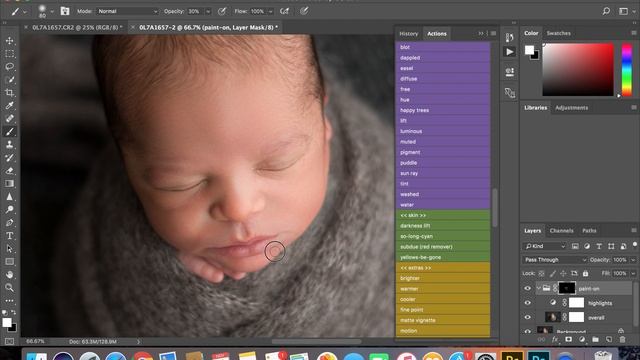Open the tool preset picker arrow
Screen dimensions: 640x360
[25, 12]
